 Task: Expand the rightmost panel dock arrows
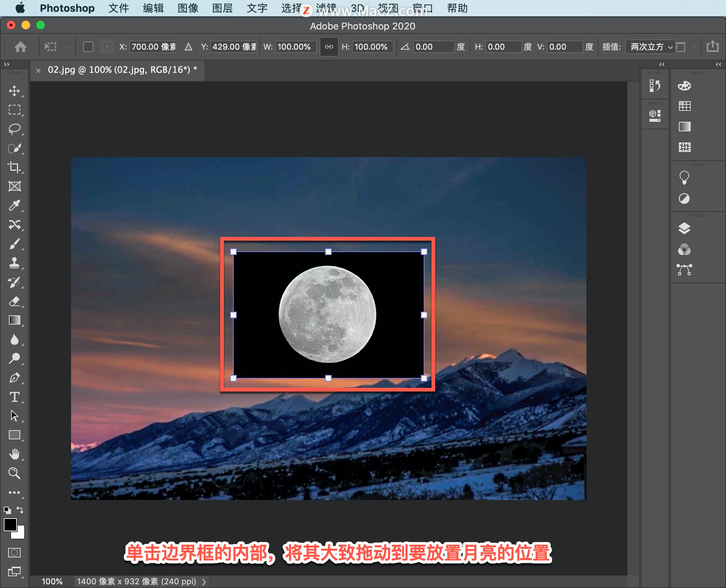(x=718, y=65)
